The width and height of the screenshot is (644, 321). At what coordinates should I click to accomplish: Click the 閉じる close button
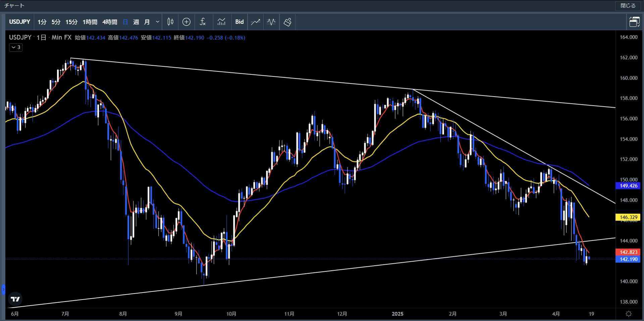tap(628, 6)
